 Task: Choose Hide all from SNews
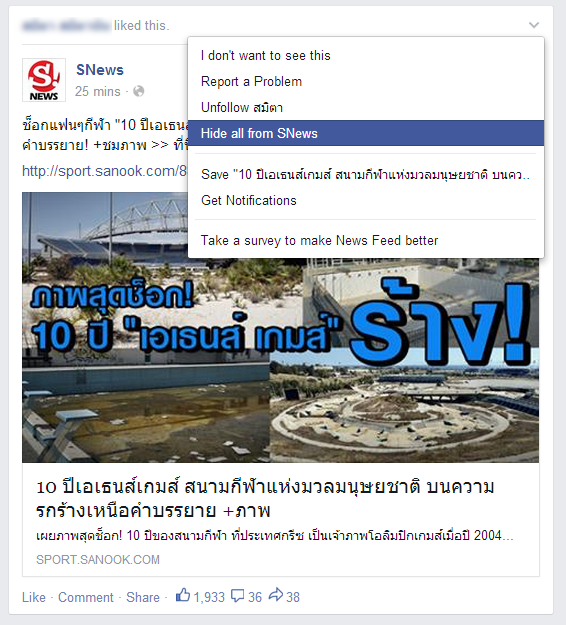click(366, 133)
